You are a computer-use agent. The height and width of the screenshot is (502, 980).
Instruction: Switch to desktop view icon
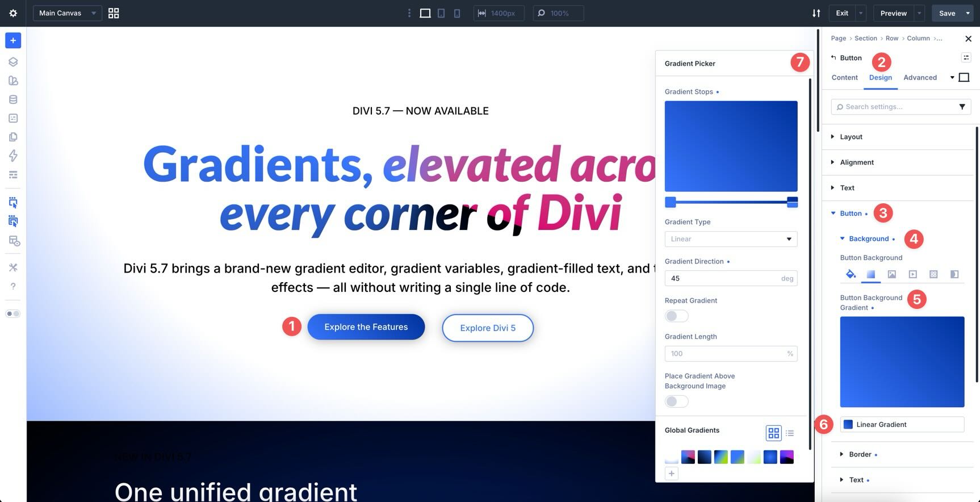coord(425,13)
